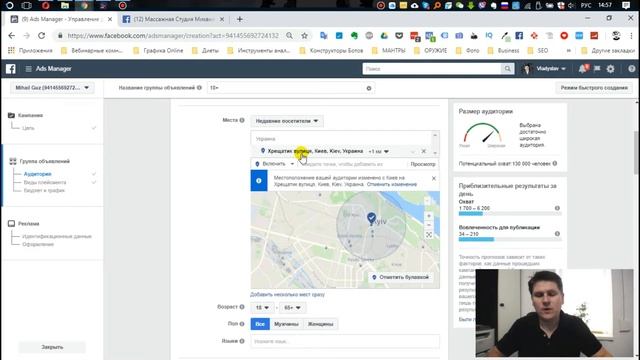Open the help question mark icon
640x360 pixels.
(x=631, y=69)
